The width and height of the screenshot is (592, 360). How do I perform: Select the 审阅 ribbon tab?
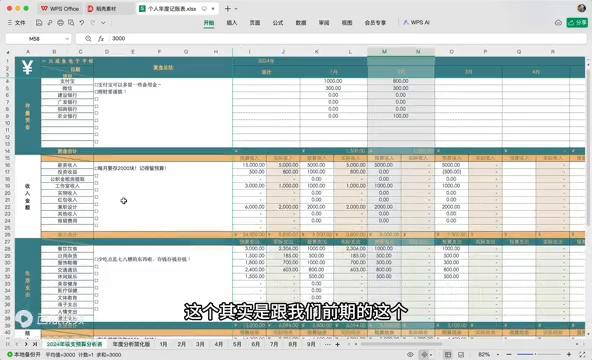(324, 23)
